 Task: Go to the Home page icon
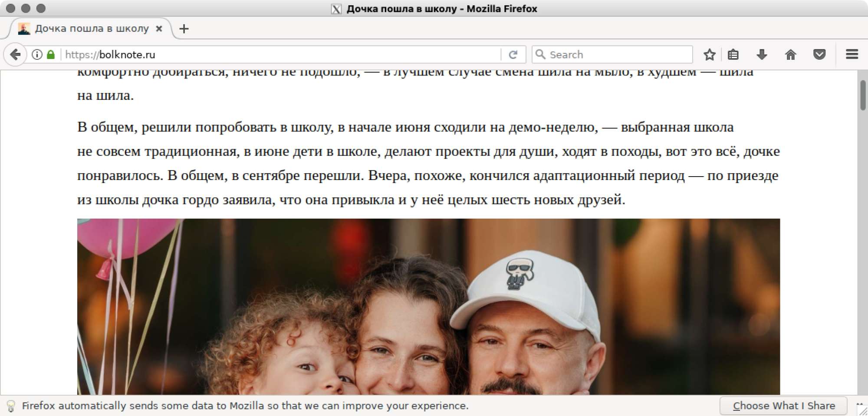point(791,55)
